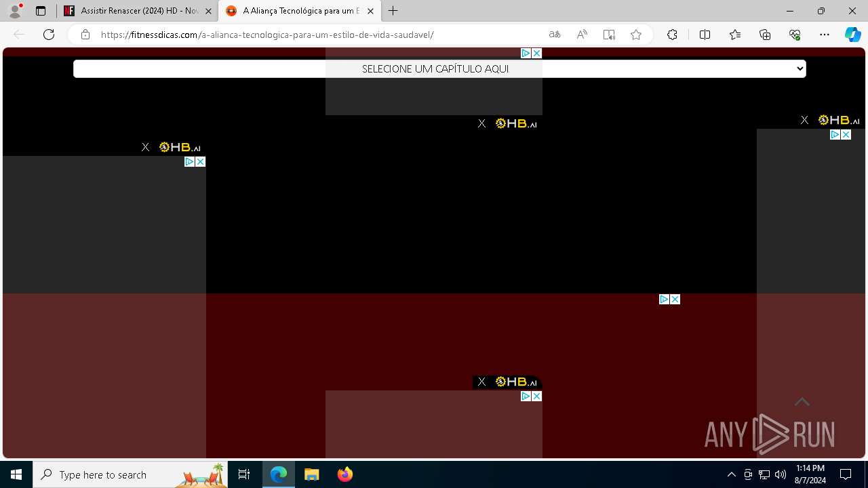Close the Assistir Renascer tab
Viewport: 868px width, 488px height.
coord(208,11)
